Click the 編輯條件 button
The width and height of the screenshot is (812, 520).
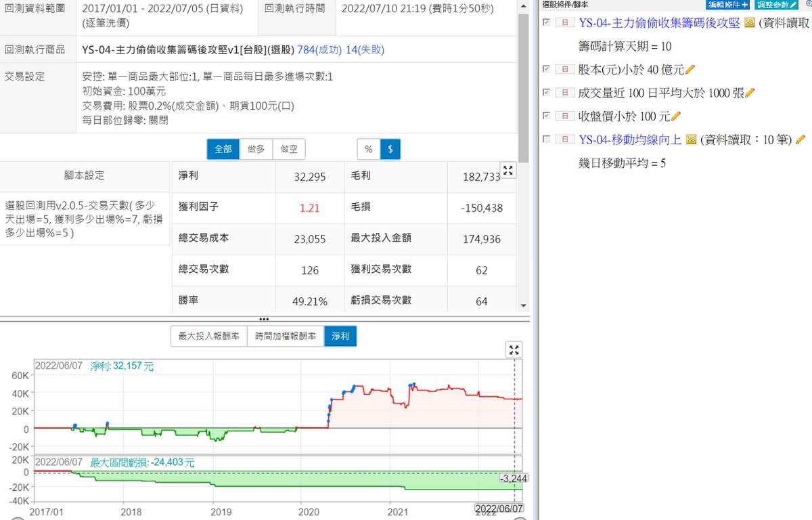(727, 4)
